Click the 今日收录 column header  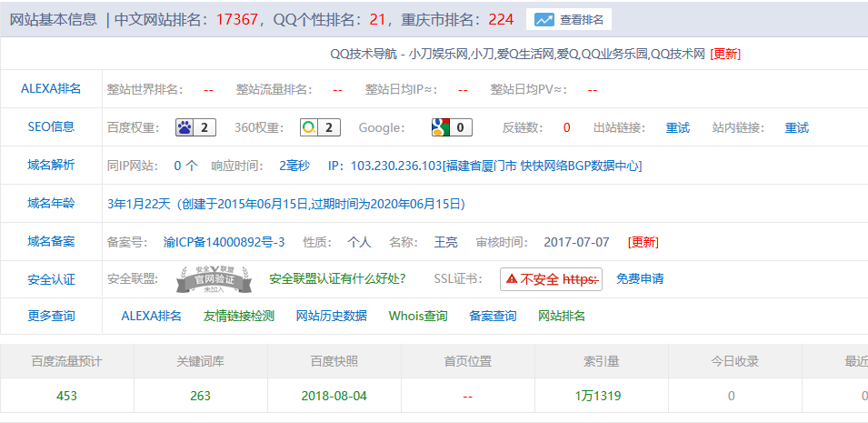[x=735, y=361]
